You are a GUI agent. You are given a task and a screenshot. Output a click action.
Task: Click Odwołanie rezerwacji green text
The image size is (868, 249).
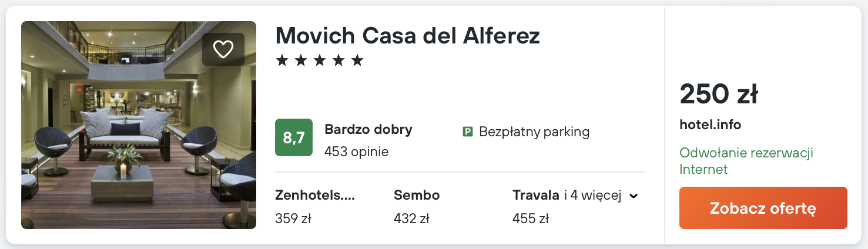pos(746,153)
